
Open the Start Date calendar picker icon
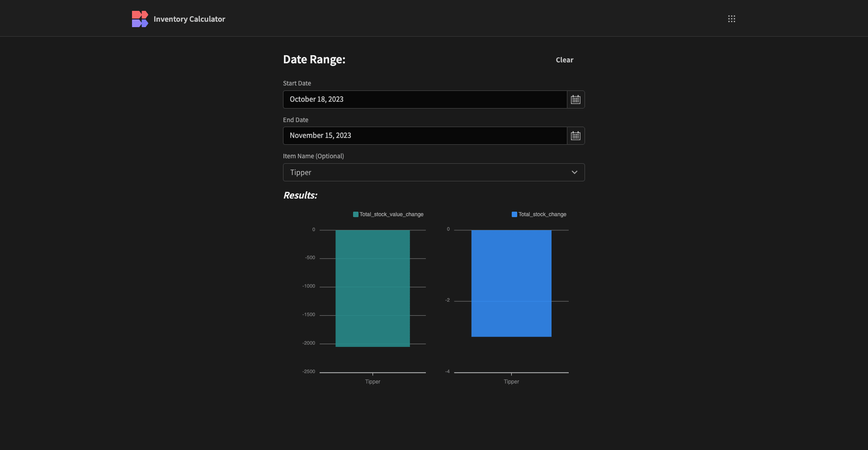coord(576,99)
